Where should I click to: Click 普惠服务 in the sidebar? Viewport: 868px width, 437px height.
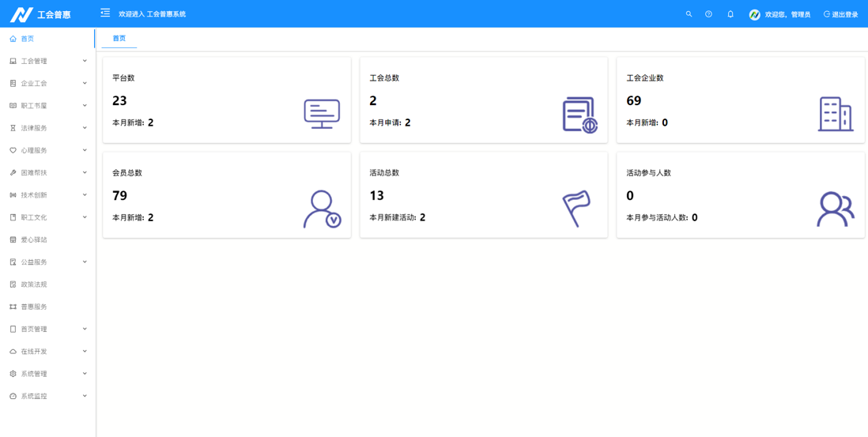[x=34, y=307]
